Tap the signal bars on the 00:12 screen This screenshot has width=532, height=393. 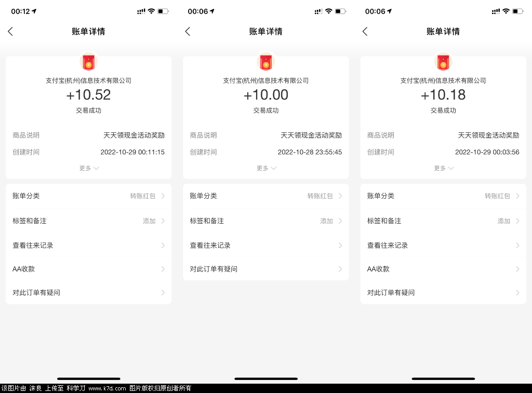coord(141,11)
